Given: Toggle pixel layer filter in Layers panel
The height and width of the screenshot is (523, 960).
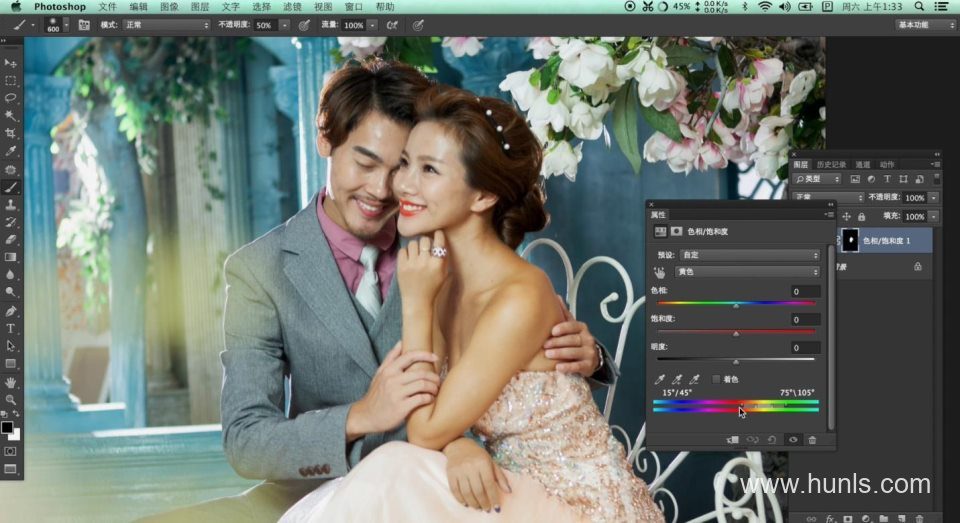Looking at the screenshot, I should point(855,179).
